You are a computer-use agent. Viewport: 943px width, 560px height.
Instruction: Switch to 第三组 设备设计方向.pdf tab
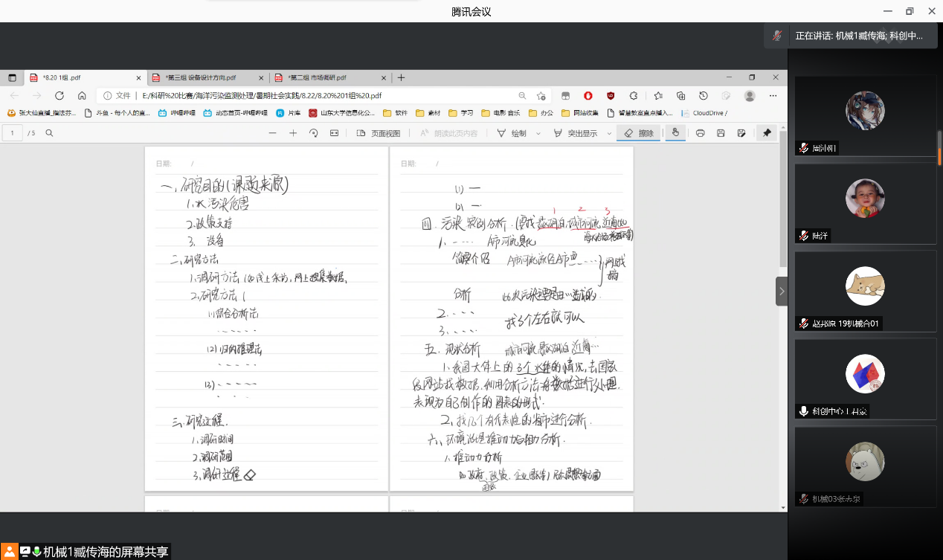coord(199,77)
